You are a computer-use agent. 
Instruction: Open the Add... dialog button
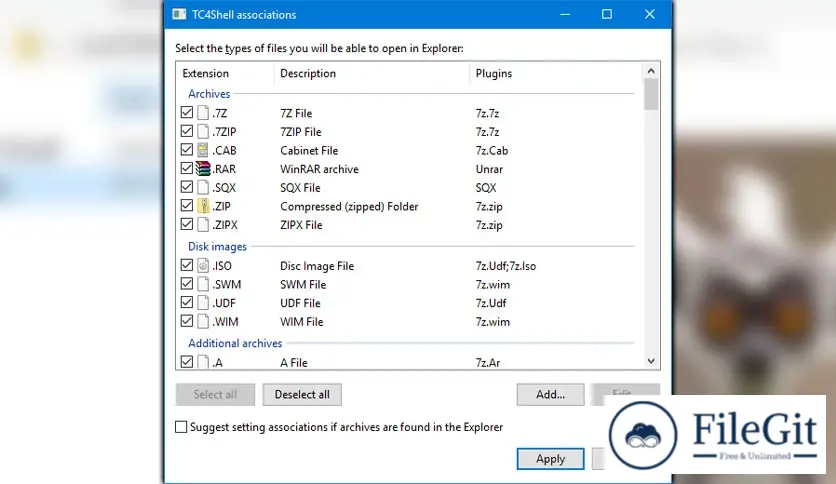tap(550, 394)
